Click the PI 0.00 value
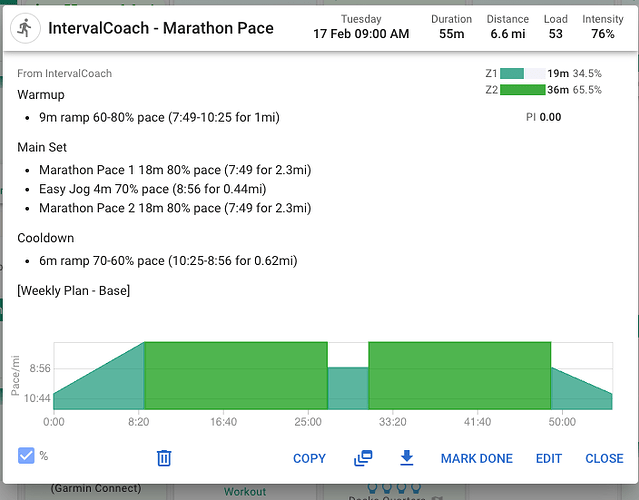Image resolution: width=639 pixels, height=500 pixels. pos(544,117)
